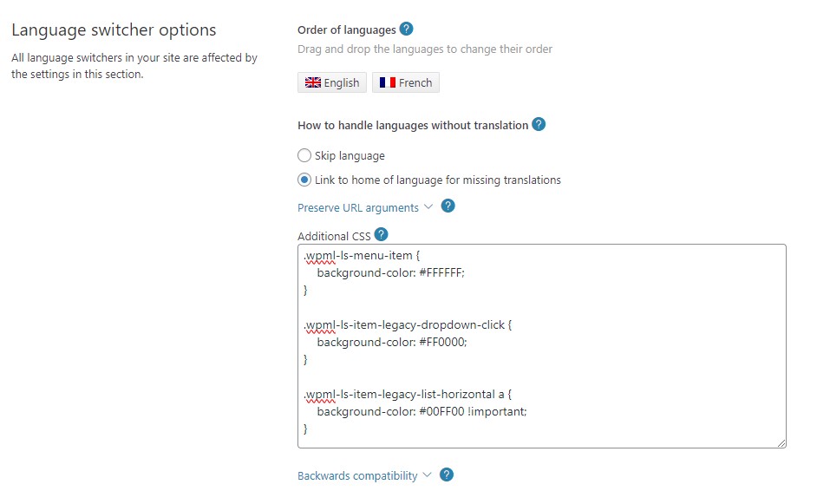This screenshot has height=504, width=830.
Task: Place cursor on #00FF00 !important line
Action: point(422,411)
